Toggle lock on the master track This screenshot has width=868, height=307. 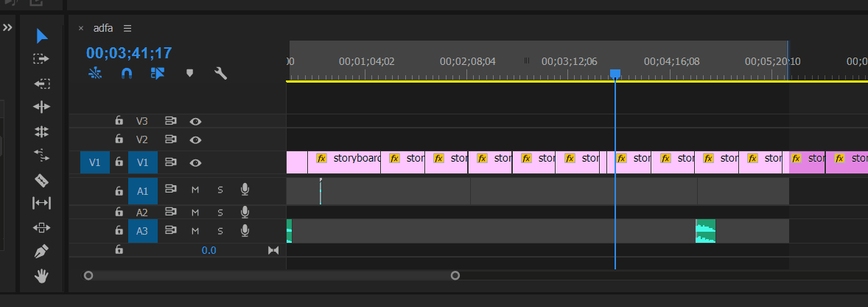click(x=119, y=250)
